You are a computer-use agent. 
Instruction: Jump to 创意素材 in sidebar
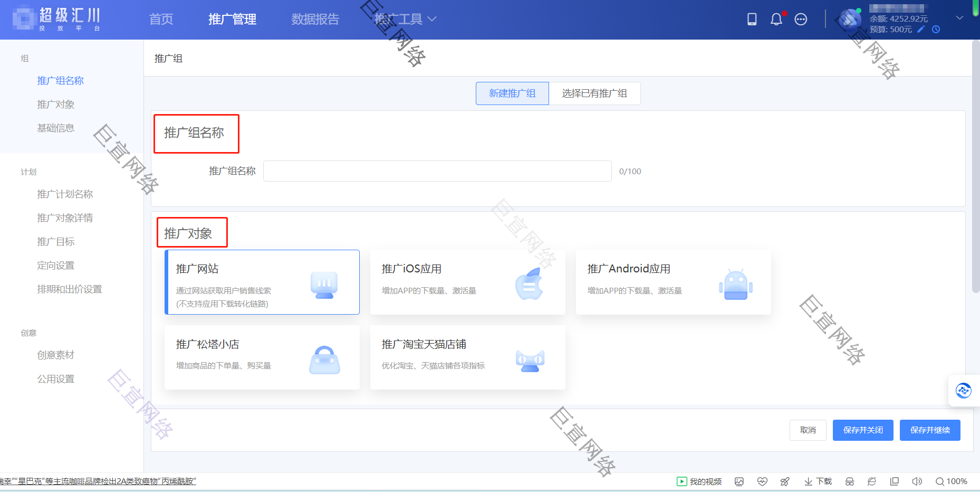[55, 355]
